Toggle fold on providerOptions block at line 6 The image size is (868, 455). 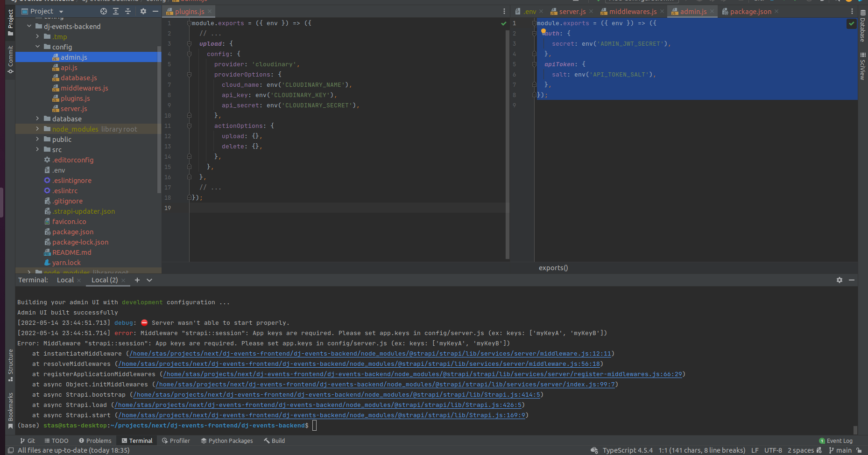(189, 75)
